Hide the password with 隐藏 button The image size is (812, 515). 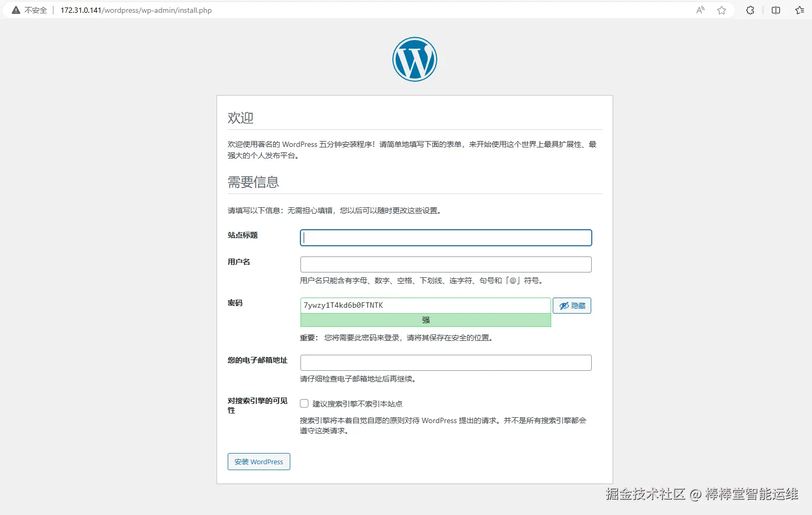coord(572,306)
